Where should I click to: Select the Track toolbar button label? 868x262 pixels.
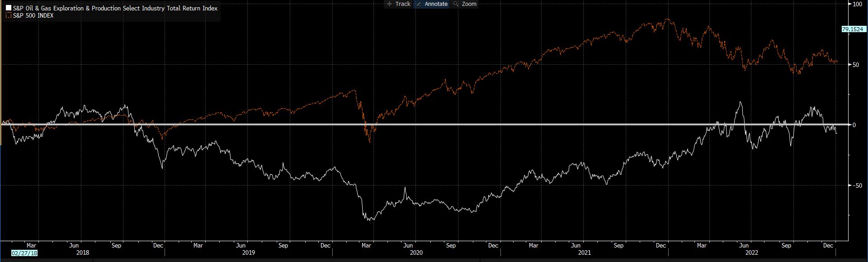coord(402,4)
